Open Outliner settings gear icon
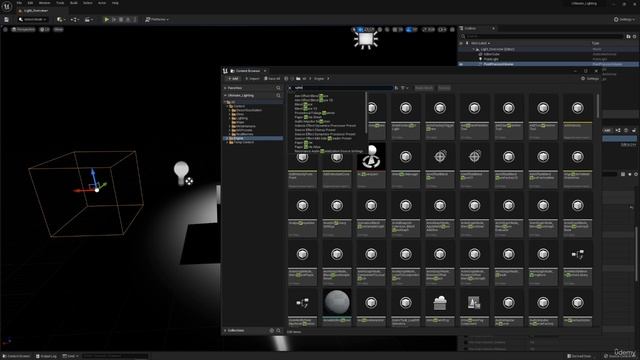 635,36
